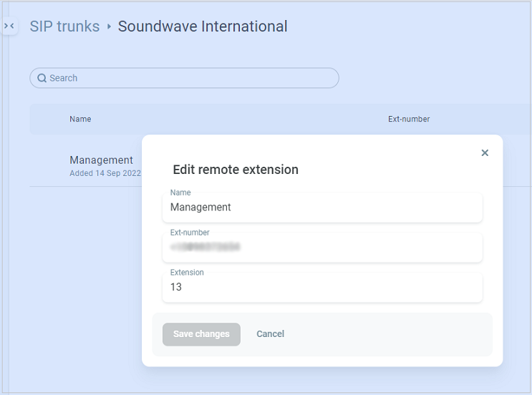Click the Soundwave International breadcrumb title
Image resolution: width=532 pixels, height=395 pixels.
click(x=203, y=26)
